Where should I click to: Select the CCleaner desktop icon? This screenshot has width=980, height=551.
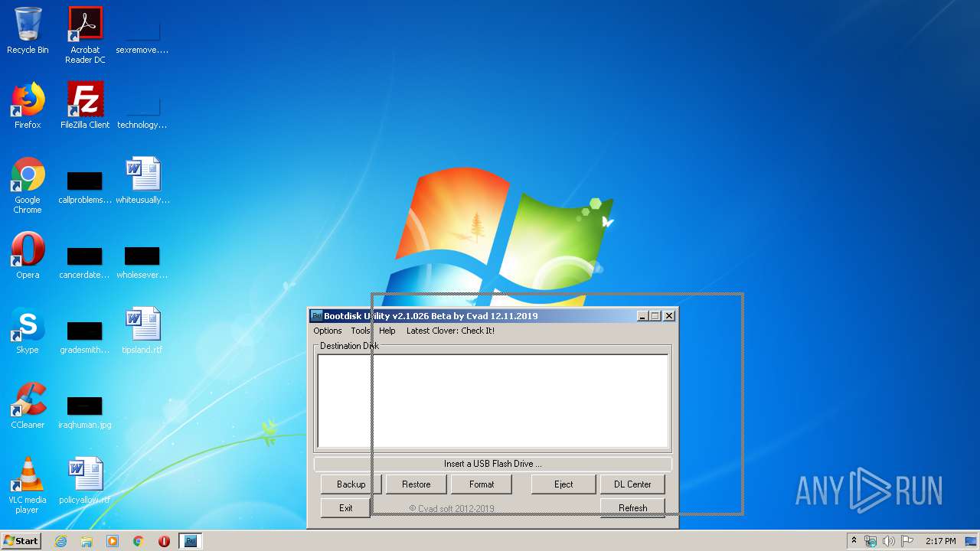pos(28,406)
